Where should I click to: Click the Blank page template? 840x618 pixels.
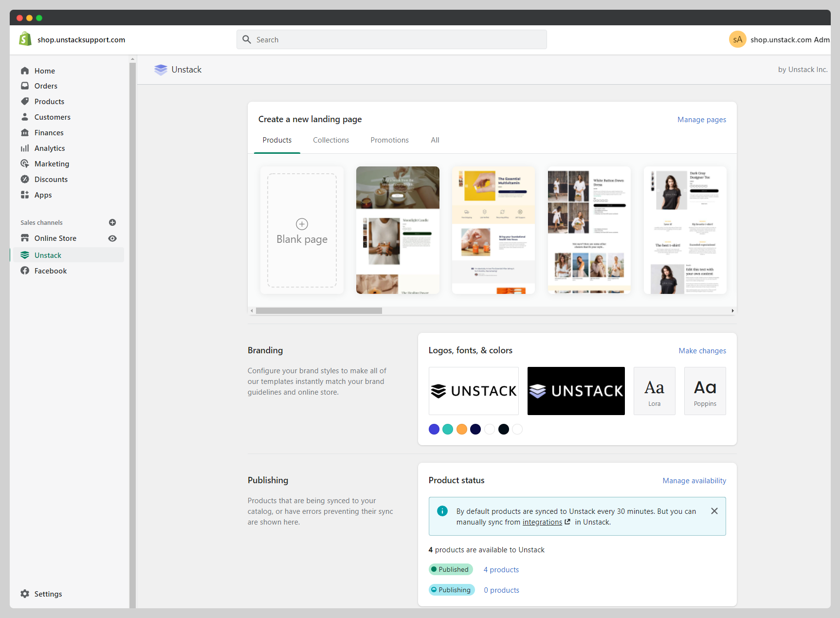coord(302,230)
